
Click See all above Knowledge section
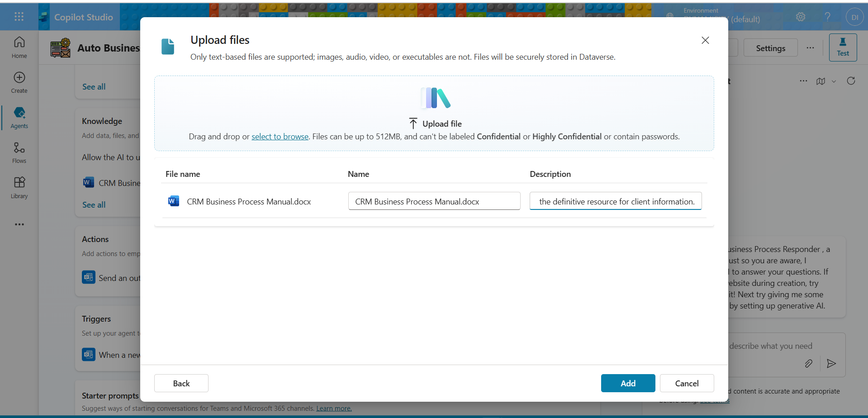94,87
